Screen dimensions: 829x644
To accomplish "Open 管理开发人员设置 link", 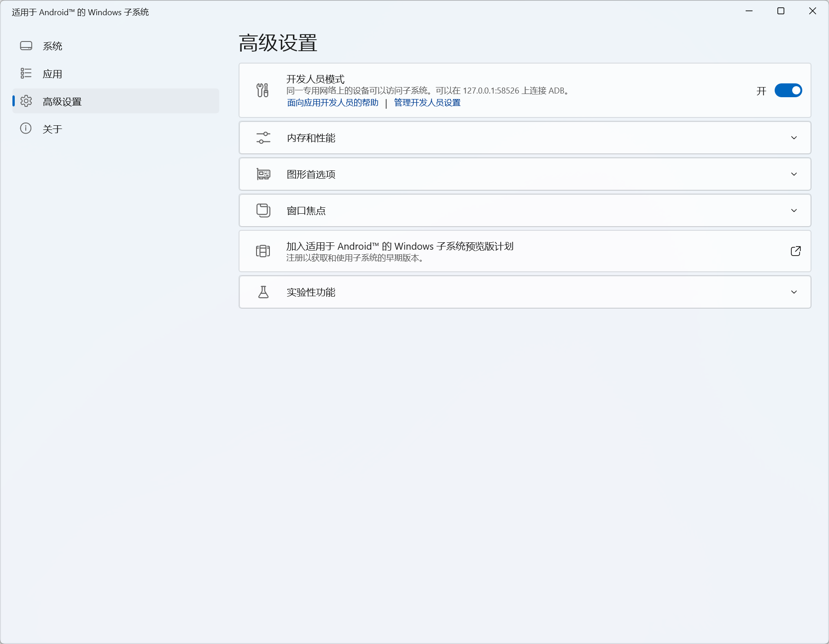I will click(x=427, y=103).
